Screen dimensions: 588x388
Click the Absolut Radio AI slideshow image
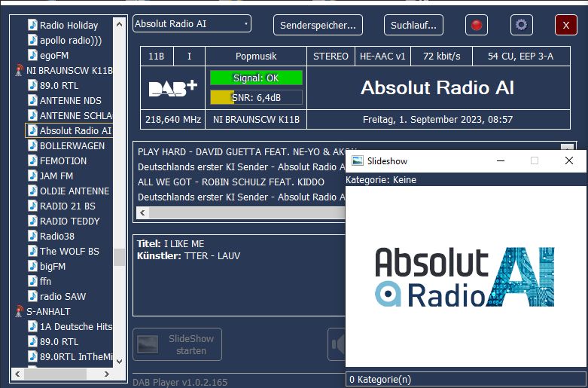(465, 276)
